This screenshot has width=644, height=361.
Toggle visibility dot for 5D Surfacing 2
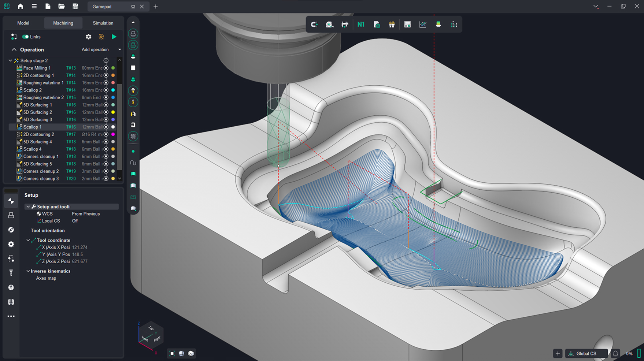tap(106, 112)
